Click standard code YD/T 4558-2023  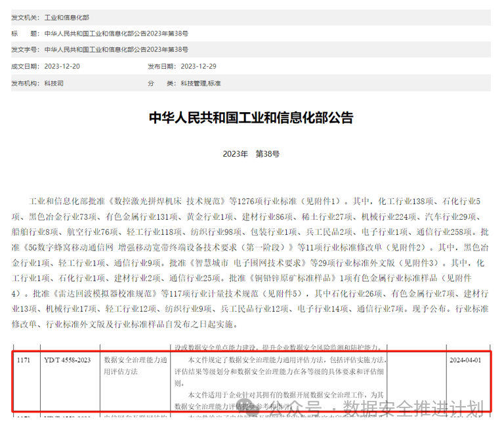[x=68, y=360]
